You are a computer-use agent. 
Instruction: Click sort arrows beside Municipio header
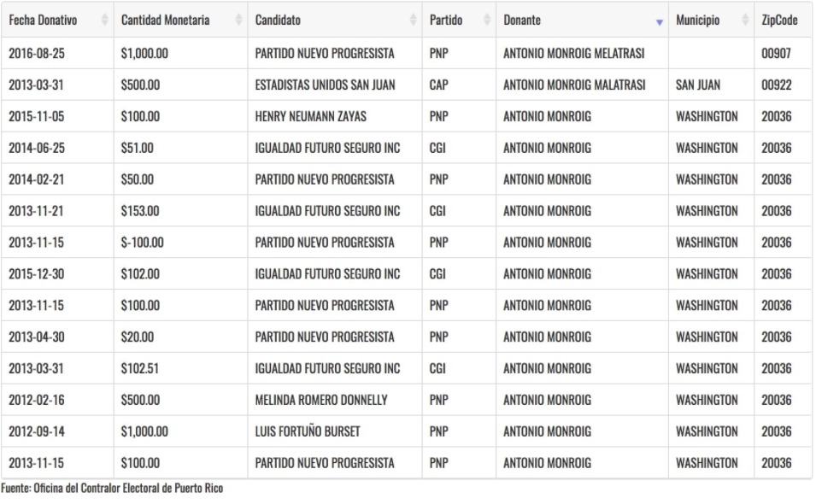click(x=745, y=20)
